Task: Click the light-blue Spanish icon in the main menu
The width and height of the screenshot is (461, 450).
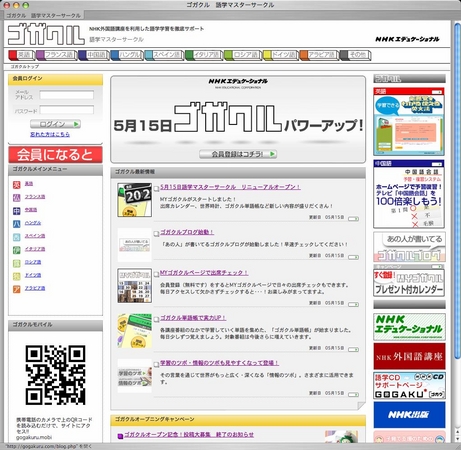Action: (17, 237)
